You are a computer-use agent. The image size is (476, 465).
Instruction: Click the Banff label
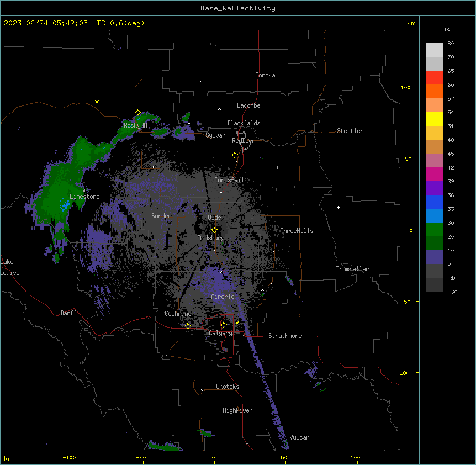pyautogui.click(x=68, y=313)
